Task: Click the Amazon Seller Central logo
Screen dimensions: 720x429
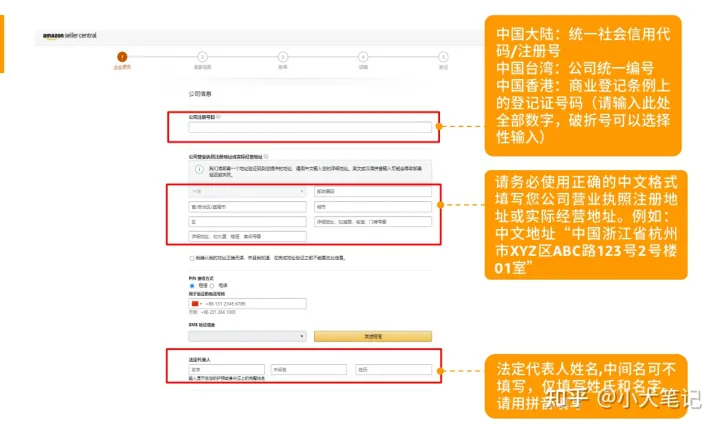Action: click(69, 35)
